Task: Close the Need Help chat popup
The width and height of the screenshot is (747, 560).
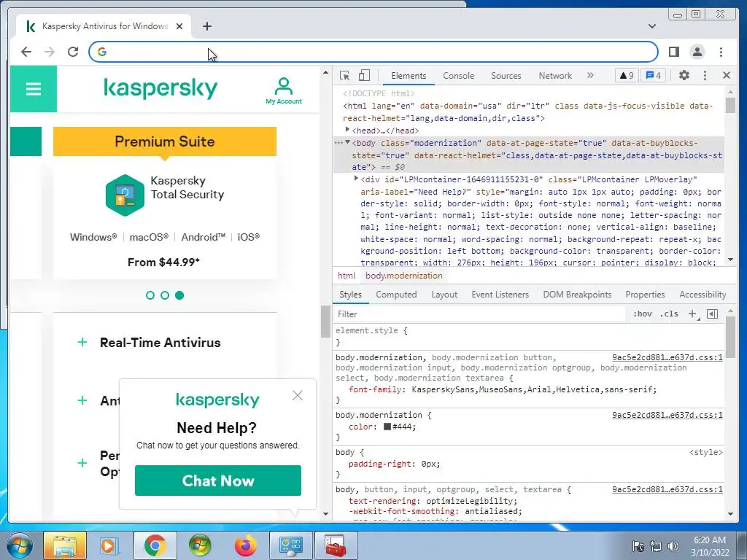Action: [x=298, y=395]
